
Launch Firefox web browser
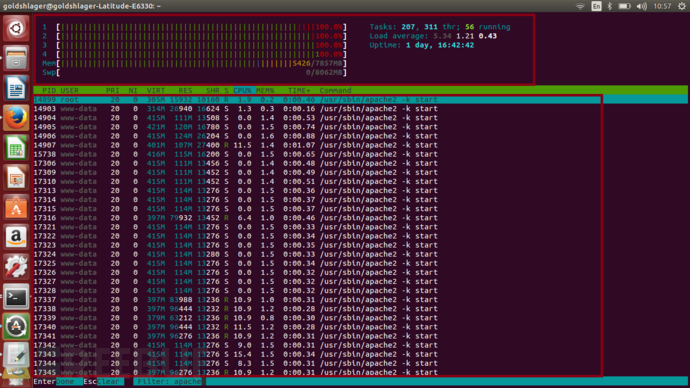[16, 117]
